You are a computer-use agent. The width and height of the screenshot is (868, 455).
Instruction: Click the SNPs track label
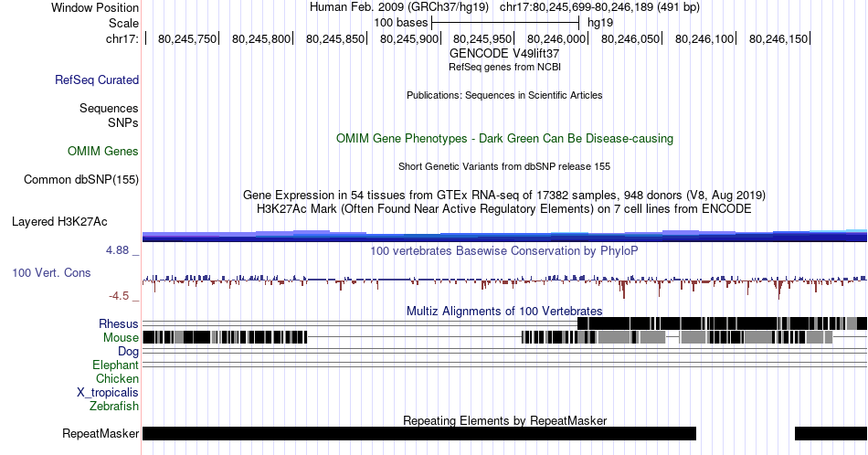point(123,122)
